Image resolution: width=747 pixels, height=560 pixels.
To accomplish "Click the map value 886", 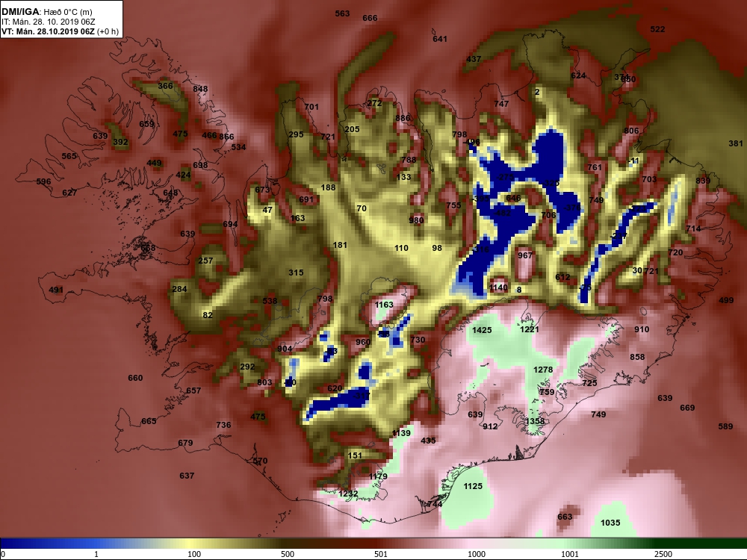I will pos(403,118).
